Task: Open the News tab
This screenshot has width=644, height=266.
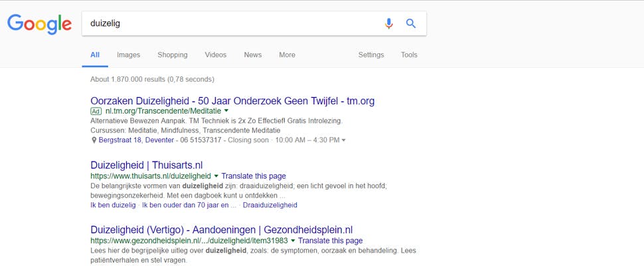Action: (252, 55)
